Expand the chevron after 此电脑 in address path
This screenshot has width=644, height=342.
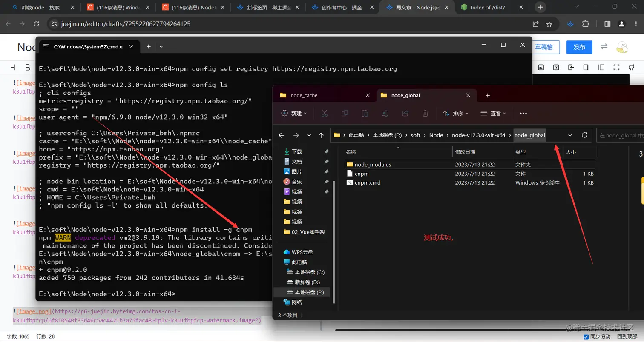click(x=369, y=135)
